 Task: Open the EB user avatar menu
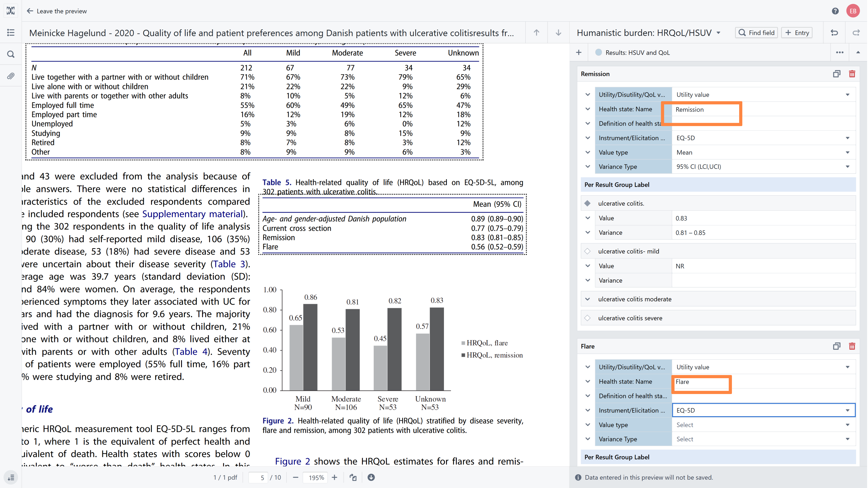click(853, 11)
